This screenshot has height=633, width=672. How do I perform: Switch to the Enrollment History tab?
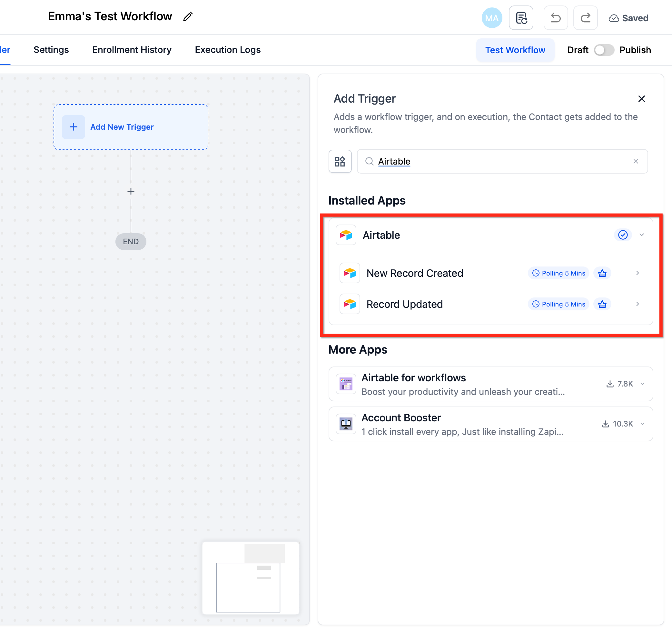pyautogui.click(x=132, y=50)
